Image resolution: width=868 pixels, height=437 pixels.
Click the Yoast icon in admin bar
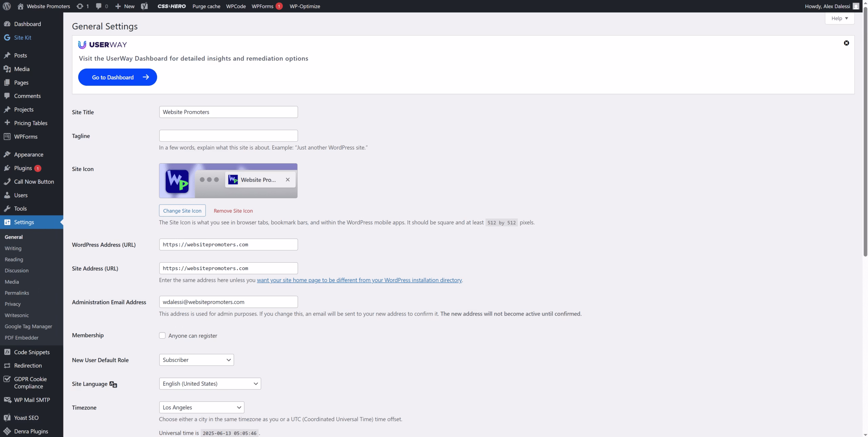(144, 6)
